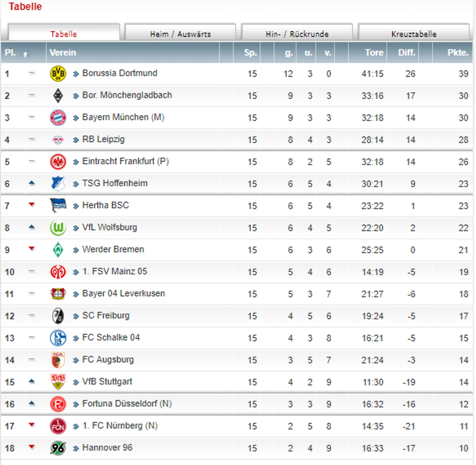Click the FC Schalke 04 crest
This screenshot has height=465, width=476.
pyautogui.click(x=58, y=338)
